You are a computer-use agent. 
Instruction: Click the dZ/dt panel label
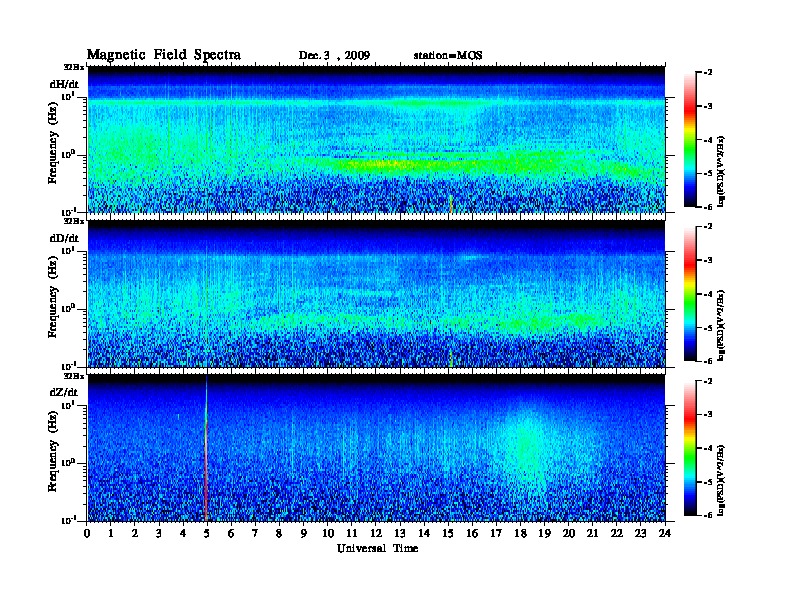[64, 392]
